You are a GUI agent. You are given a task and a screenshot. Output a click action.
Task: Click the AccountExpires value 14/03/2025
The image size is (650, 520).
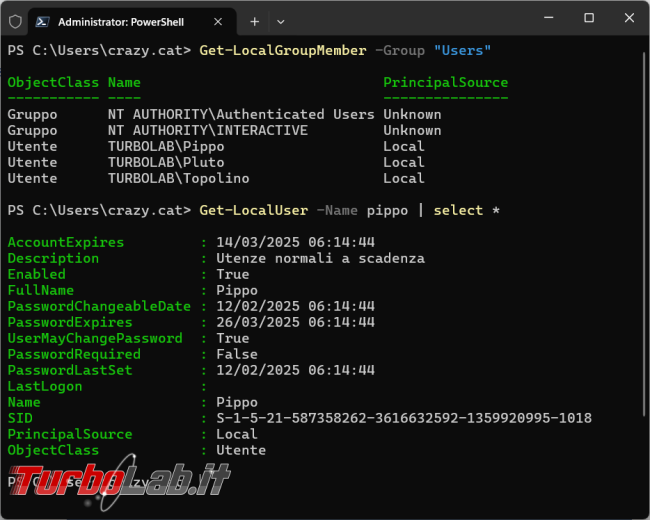tap(296, 242)
